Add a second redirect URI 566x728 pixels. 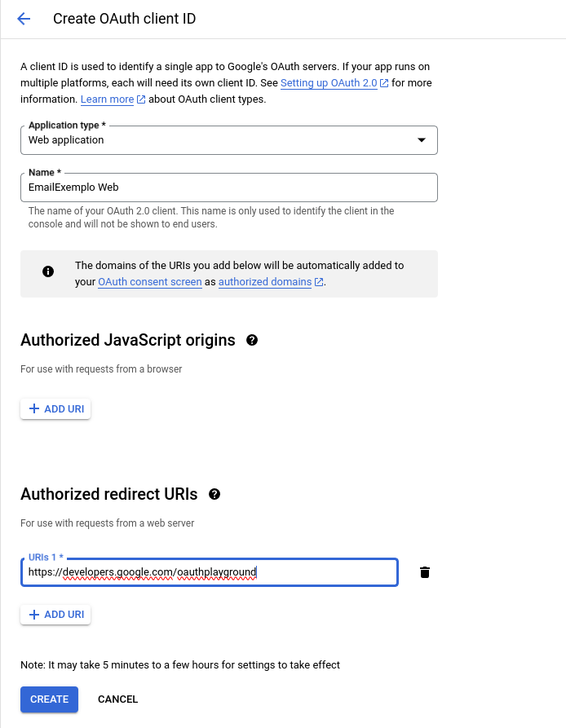(x=55, y=614)
